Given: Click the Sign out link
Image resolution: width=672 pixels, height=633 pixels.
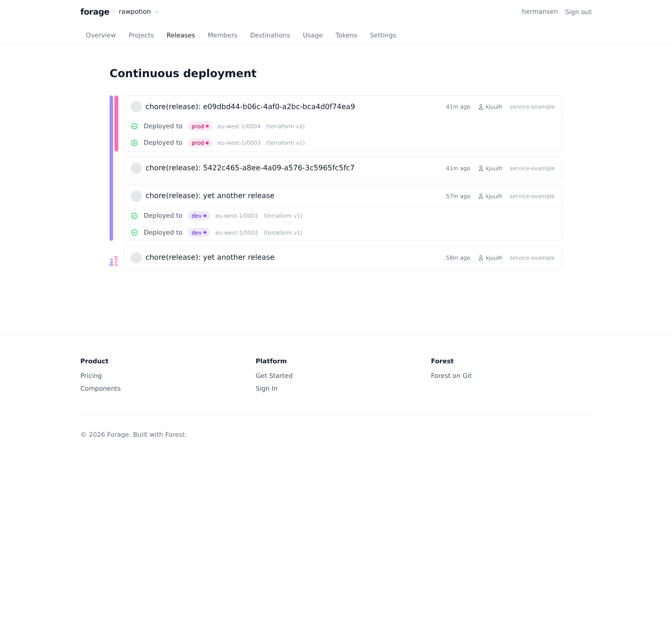Looking at the screenshot, I should click(578, 12).
